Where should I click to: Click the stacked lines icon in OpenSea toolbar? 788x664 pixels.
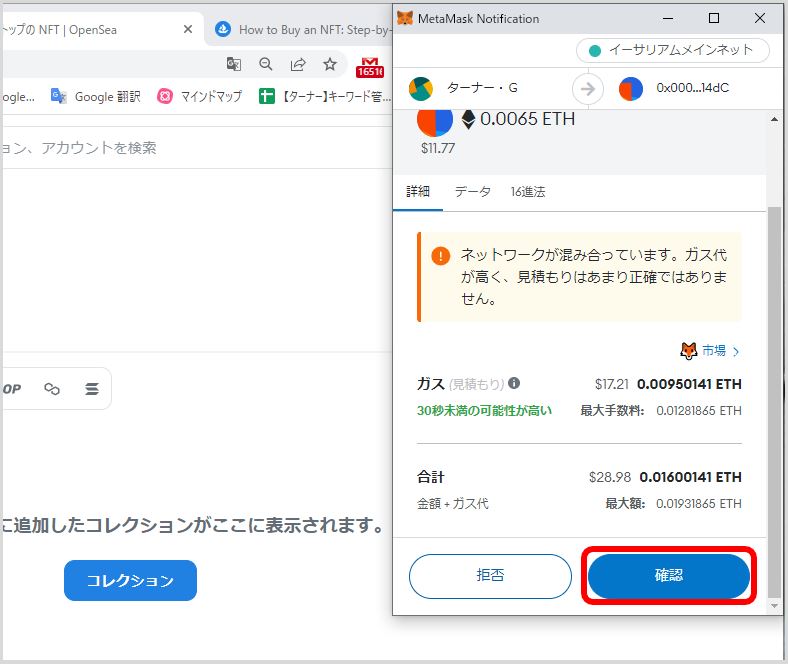[x=91, y=389]
